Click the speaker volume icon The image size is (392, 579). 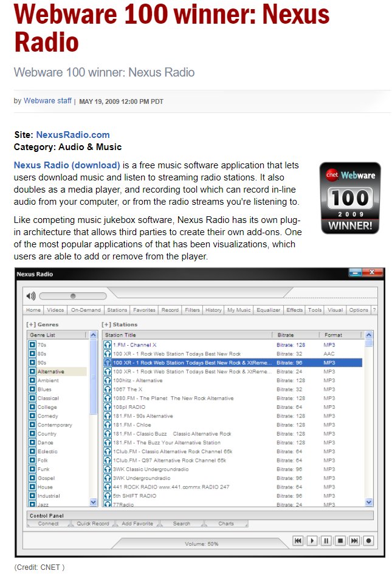pyautogui.click(x=31, y=296)
